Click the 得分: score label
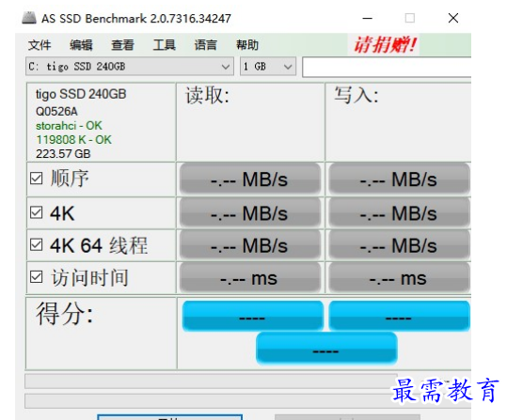Image resolution: width=507 pixels, height=420 pixels. pos(65,313)
